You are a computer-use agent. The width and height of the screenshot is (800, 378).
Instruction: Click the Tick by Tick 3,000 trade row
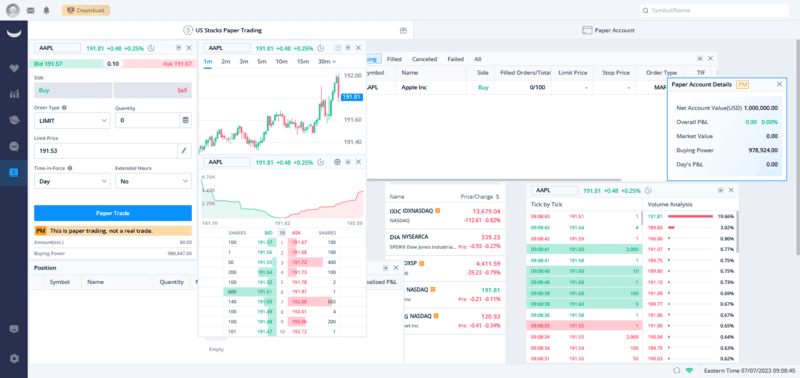(x=584, y=249)
